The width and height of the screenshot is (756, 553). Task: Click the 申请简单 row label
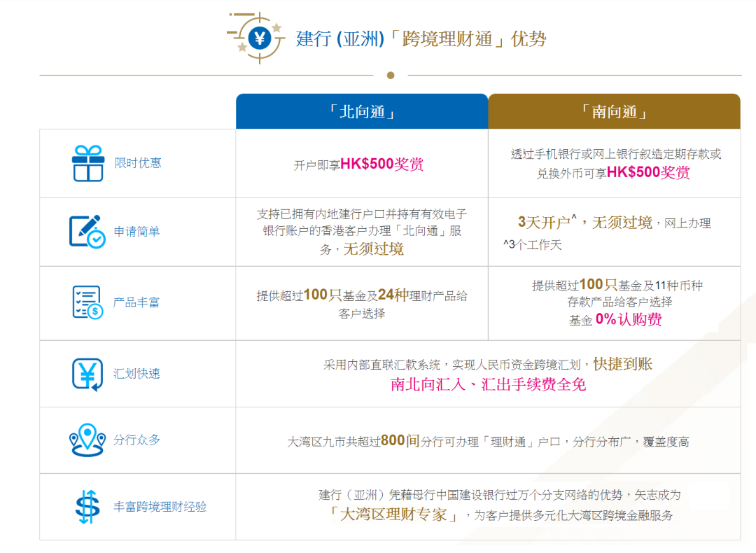(x=137, y=232)
